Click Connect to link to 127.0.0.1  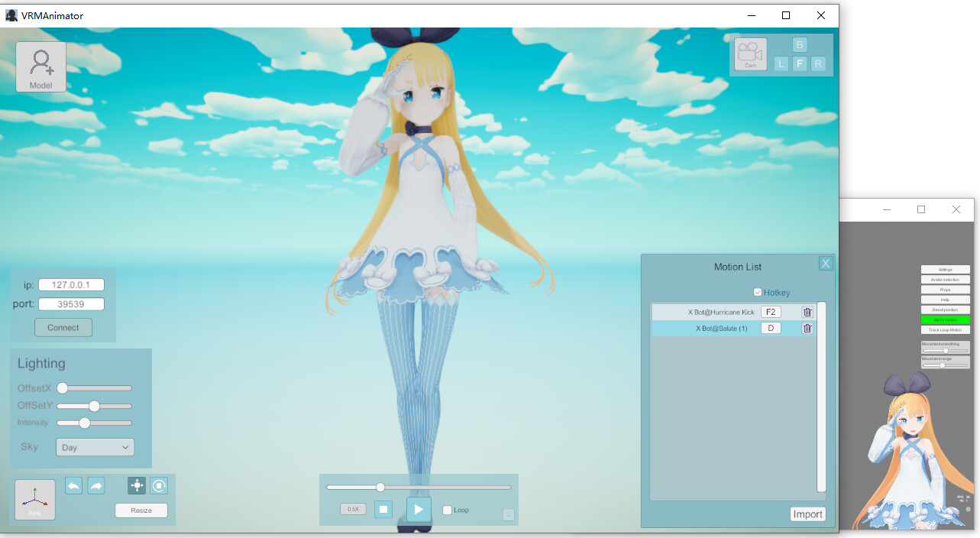[x=63, y=327]
